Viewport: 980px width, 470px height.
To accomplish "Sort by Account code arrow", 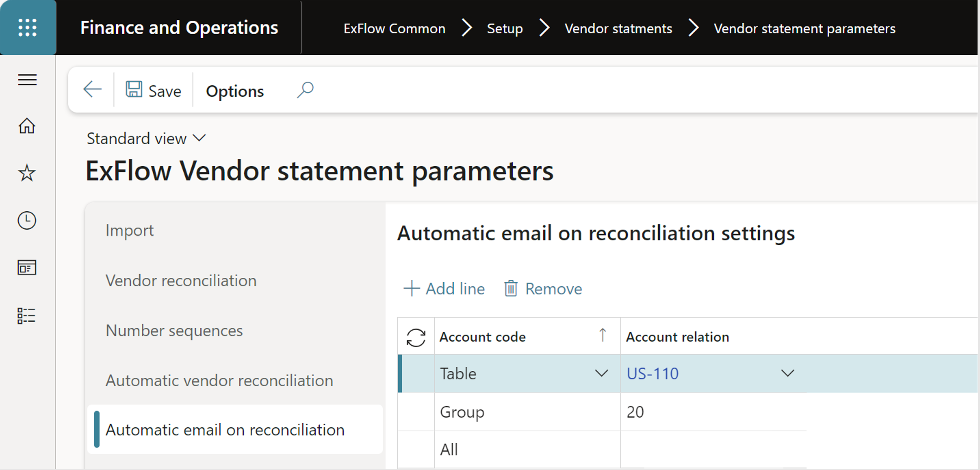I will [x=603, y=336].
